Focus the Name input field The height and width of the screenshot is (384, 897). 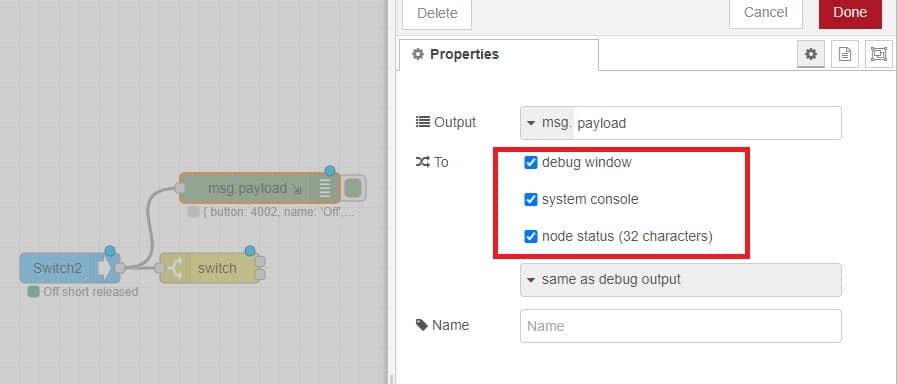click(x=681, y=326)
